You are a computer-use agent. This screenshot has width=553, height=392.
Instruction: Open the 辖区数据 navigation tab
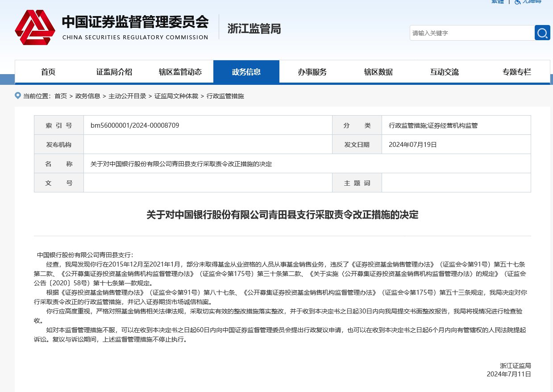378,72
